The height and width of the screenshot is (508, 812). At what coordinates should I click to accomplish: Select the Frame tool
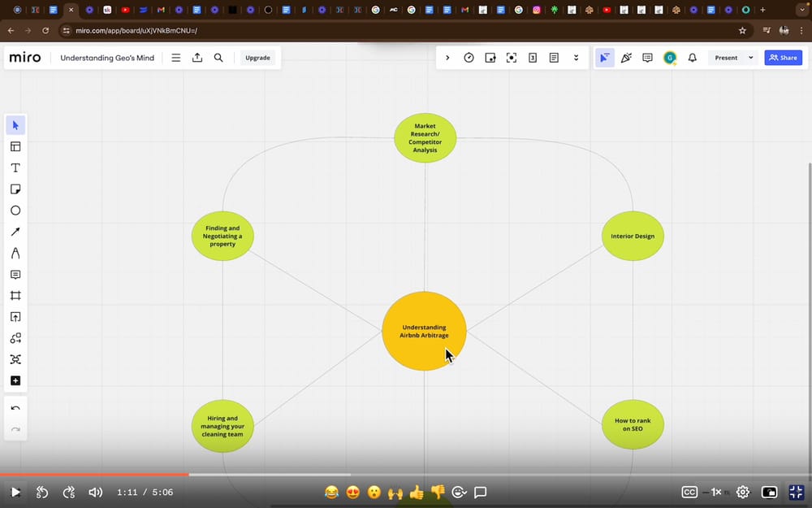coord(15,296)
